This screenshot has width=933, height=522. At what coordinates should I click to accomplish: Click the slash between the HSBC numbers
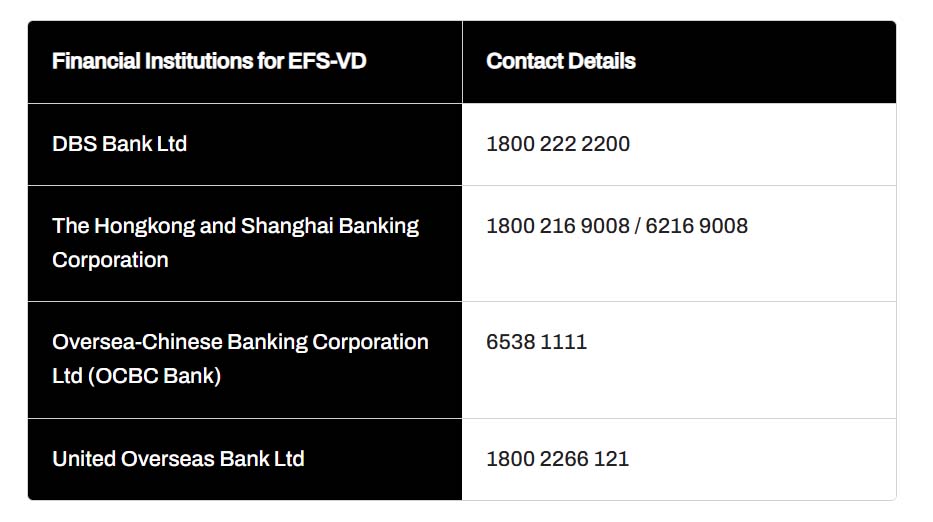[637, 226]
